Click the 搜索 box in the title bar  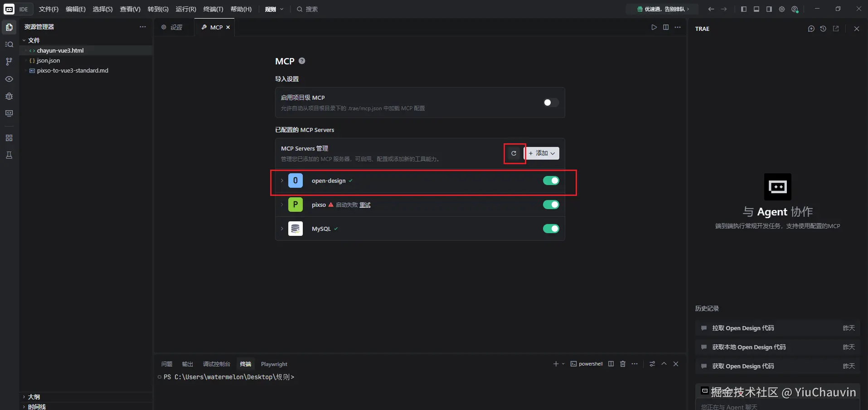pos(307,9)
